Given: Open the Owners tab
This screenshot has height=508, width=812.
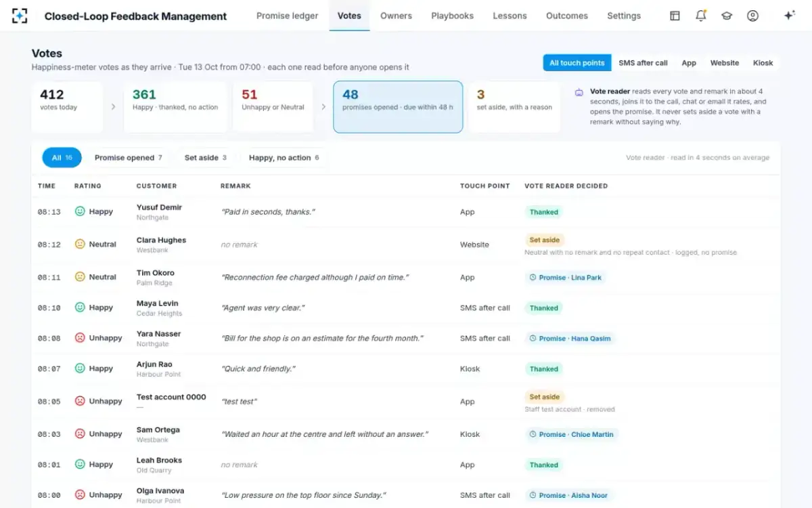Looking at the screenshot, I should click(396, 16).
